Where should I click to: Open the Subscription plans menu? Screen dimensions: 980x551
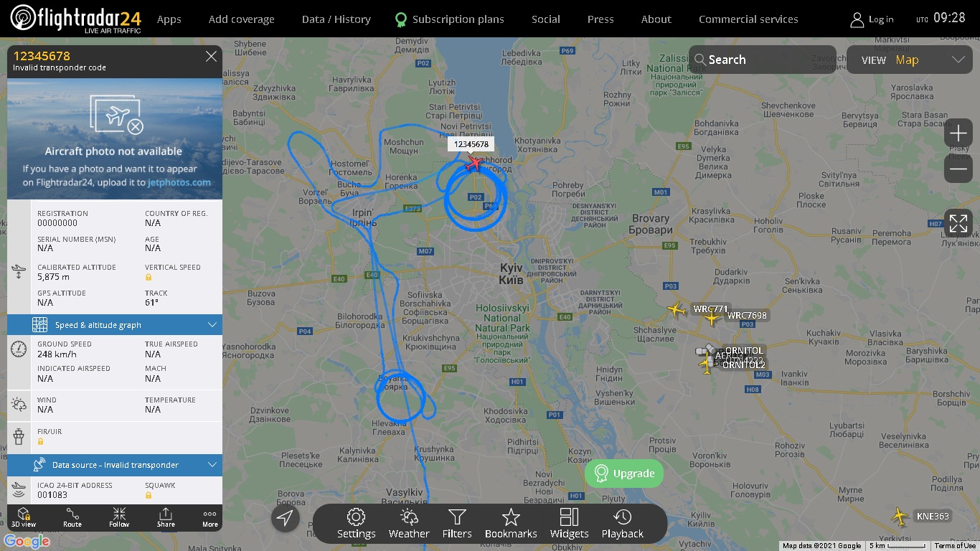(x=450, y=19)
